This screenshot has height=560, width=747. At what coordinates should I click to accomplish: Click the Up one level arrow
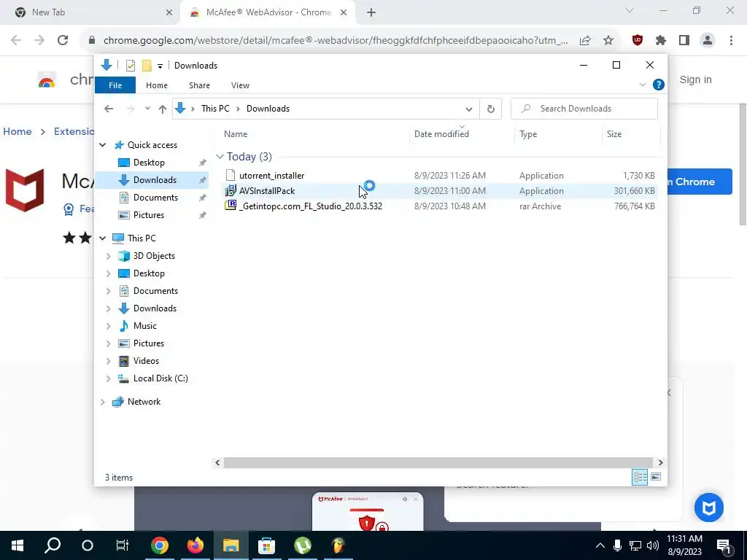[163, 109]
